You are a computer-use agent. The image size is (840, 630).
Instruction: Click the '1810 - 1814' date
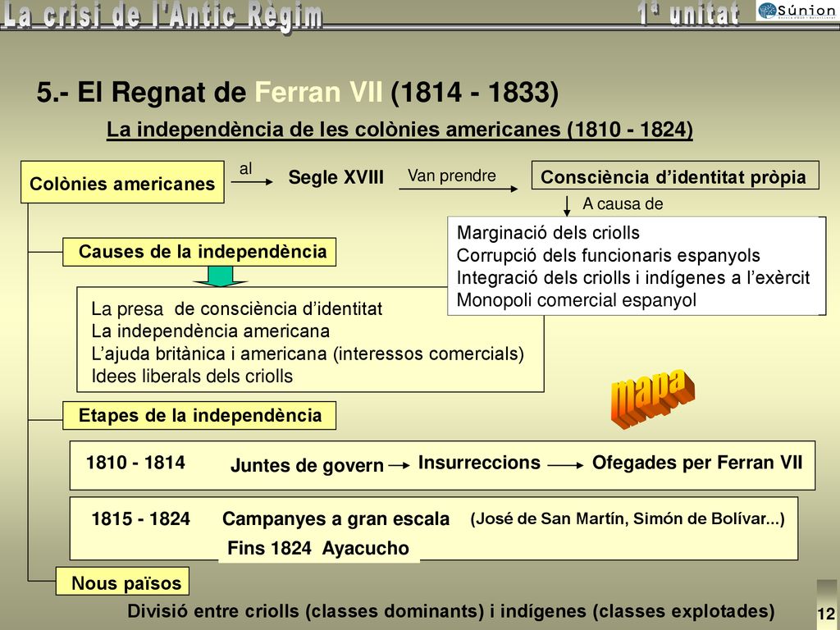coord(135,463)
